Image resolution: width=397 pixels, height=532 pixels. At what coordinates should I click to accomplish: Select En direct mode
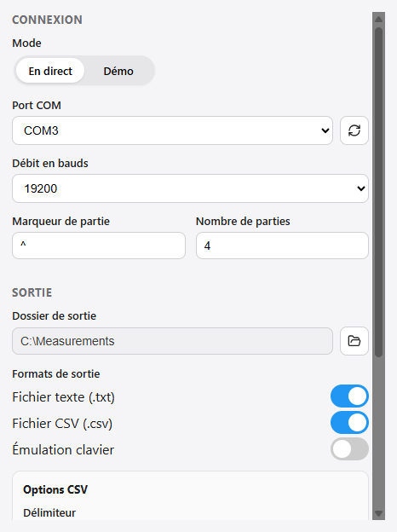pyautogui.click(x=50, y=71)
